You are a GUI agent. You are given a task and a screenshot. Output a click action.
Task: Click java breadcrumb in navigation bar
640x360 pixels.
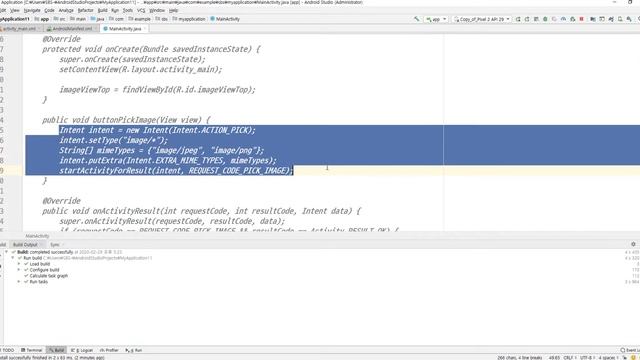(x=98, y=19)
